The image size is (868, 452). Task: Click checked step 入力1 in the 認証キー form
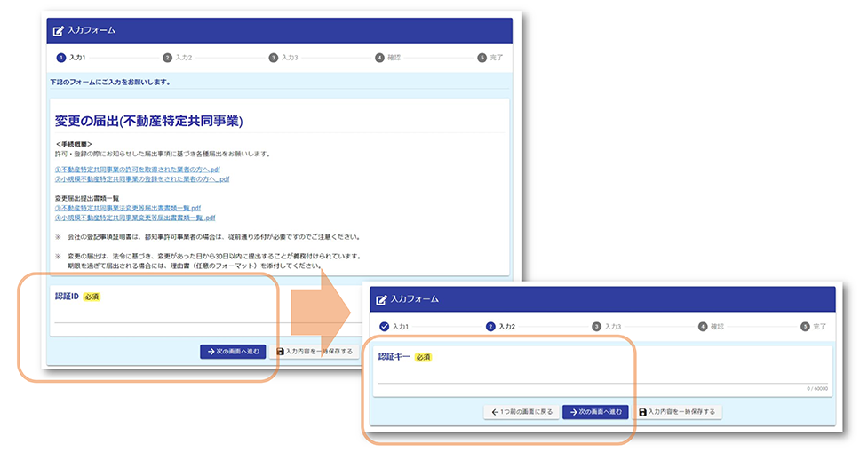(394, 327)
